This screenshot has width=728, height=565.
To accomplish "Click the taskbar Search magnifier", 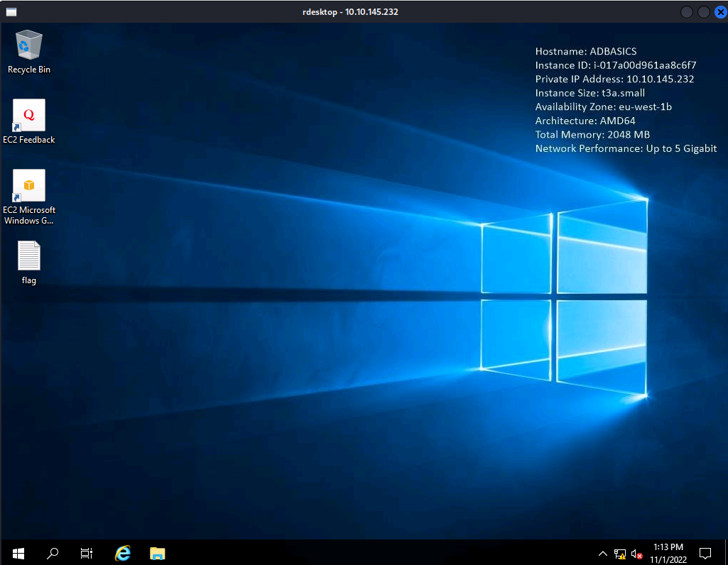I will [x=53, y=553].
